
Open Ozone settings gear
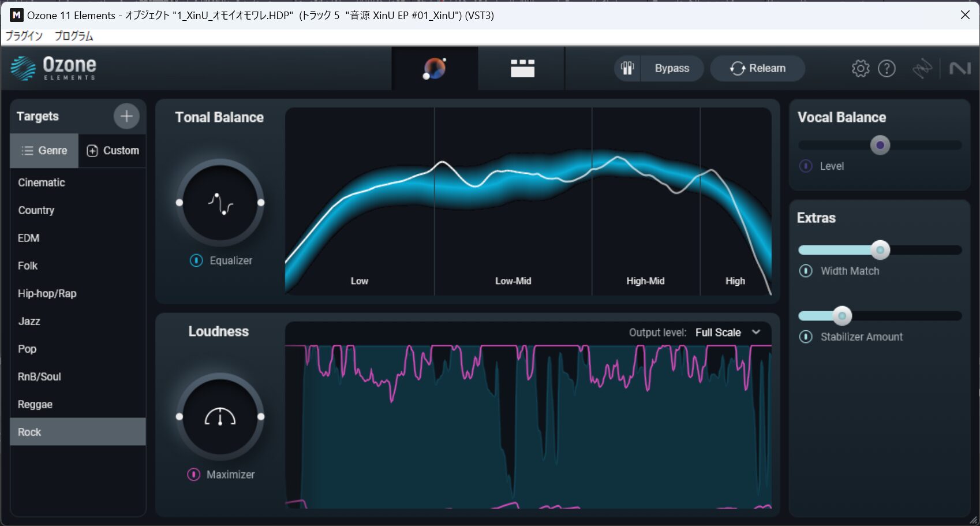[x=860, y=69]
